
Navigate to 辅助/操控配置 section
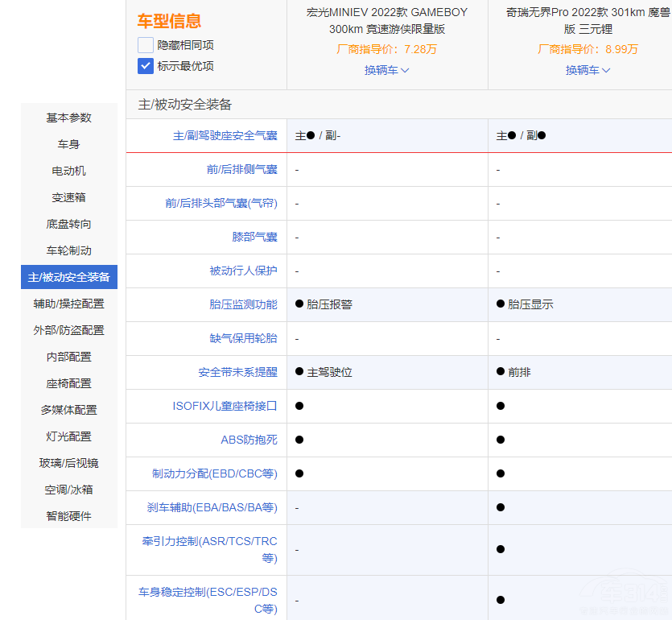(69, 304)
